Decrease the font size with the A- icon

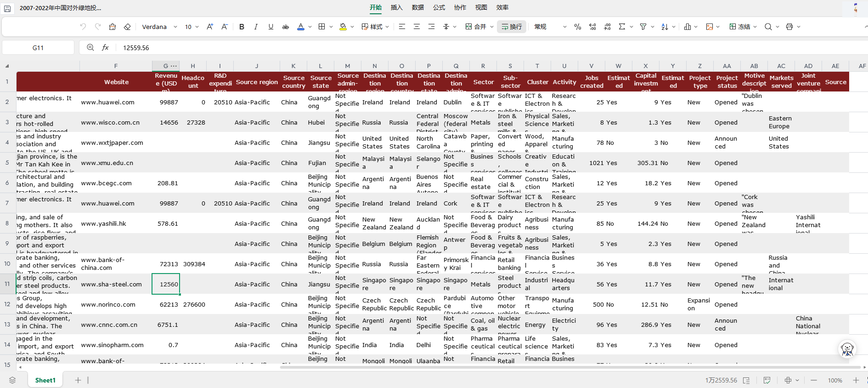tap(225, 27)
